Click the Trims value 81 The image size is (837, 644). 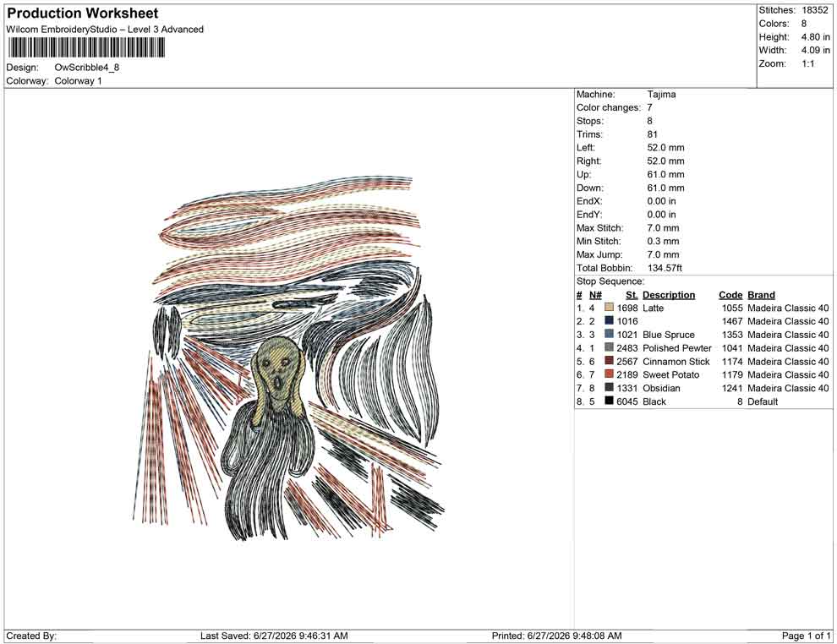653,134
